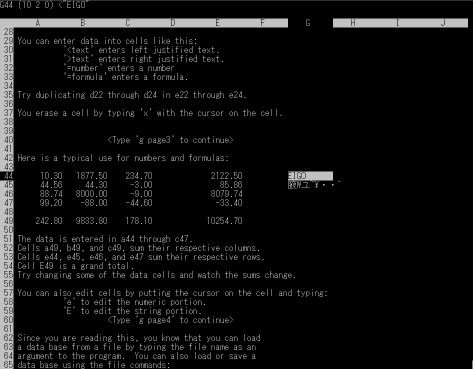Select column header J
The width and height of the screenshot is (473, 369).
pyautogui.click(x=443, y=23)
